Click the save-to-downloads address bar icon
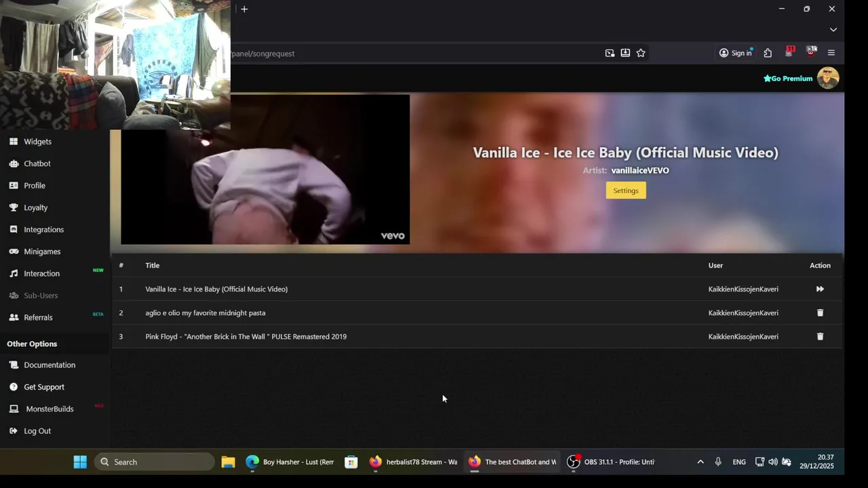This screenshot has width=868, height=488. coord(625,53)
